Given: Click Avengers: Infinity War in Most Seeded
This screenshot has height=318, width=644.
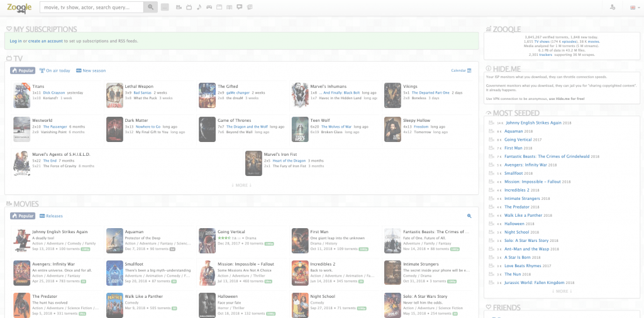Looking at the screenshot, I should (x=526, y=165).
